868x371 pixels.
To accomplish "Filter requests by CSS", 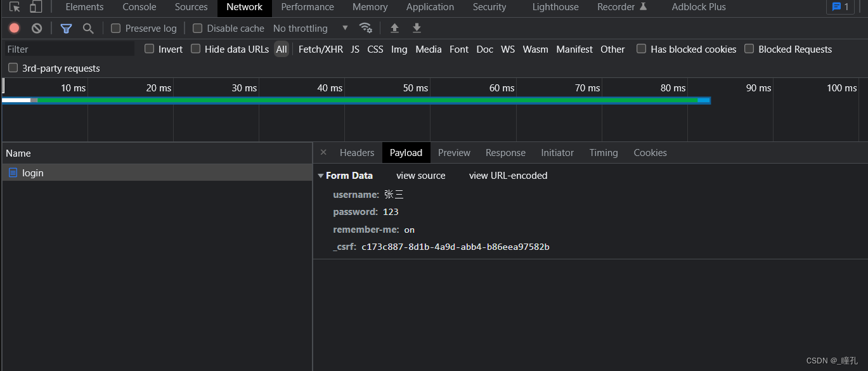I will click(375, 49).
